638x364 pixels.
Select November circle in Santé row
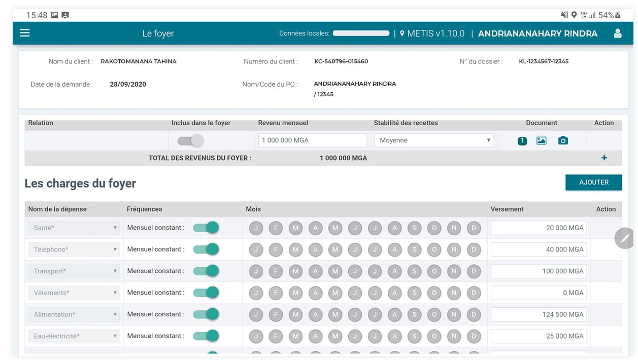pos(454,228)
